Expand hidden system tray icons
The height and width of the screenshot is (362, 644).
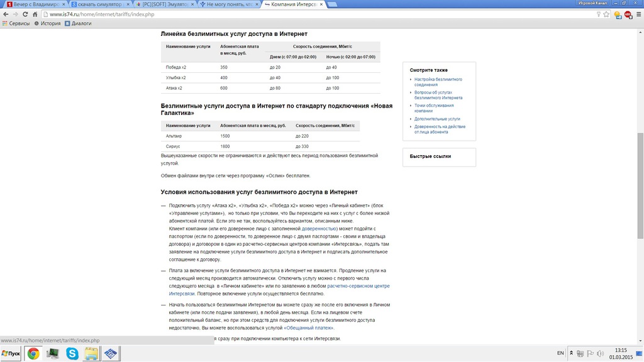571,354
